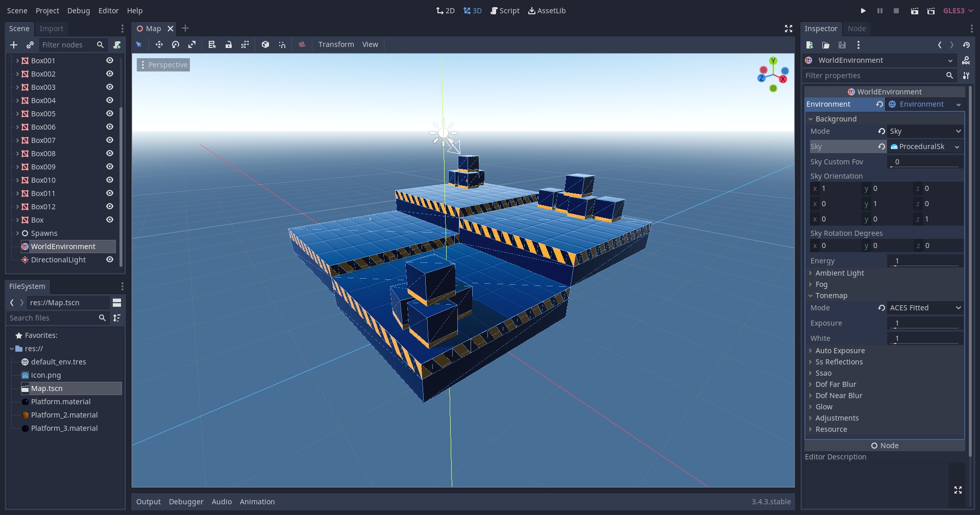Play the project
Screen dimensions: 980x515
click(863, 11)
